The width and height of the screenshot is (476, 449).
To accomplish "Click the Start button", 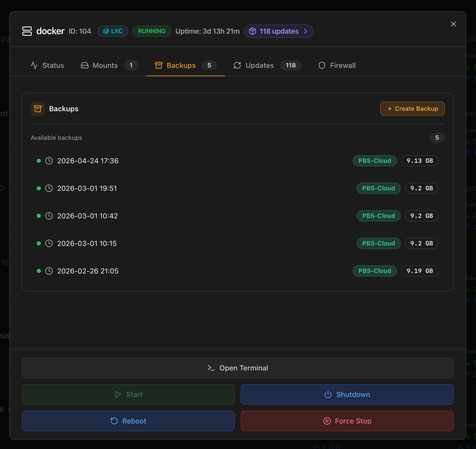I will click(128, 394).
